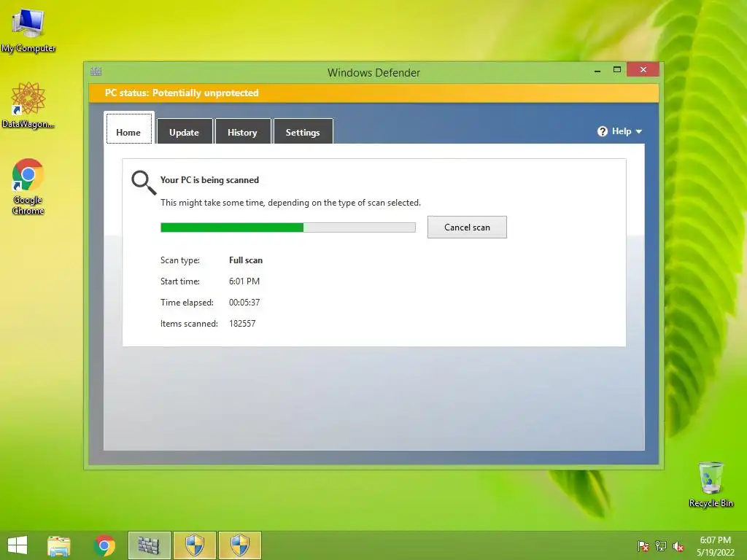Open the Action Center flag icon
This screenshot has height=560, width=747.
(643, 546)
